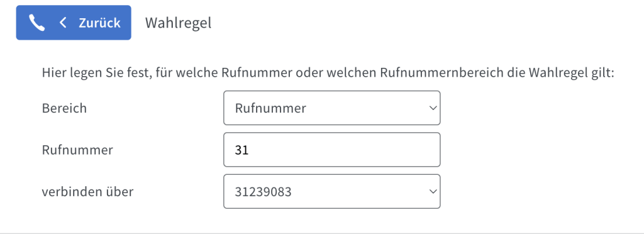
Task: Click the left chevron beside Zurück
Action: [63, 23]
